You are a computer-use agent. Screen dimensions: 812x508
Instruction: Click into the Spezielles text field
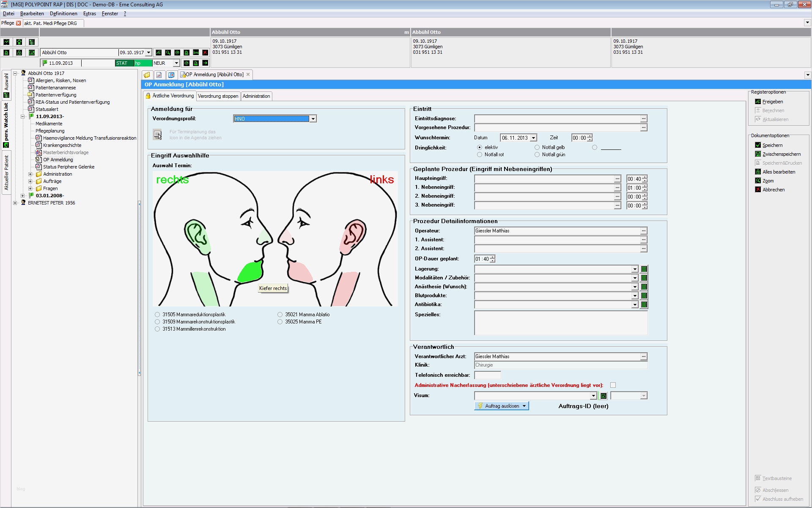[x=560, y=323]
